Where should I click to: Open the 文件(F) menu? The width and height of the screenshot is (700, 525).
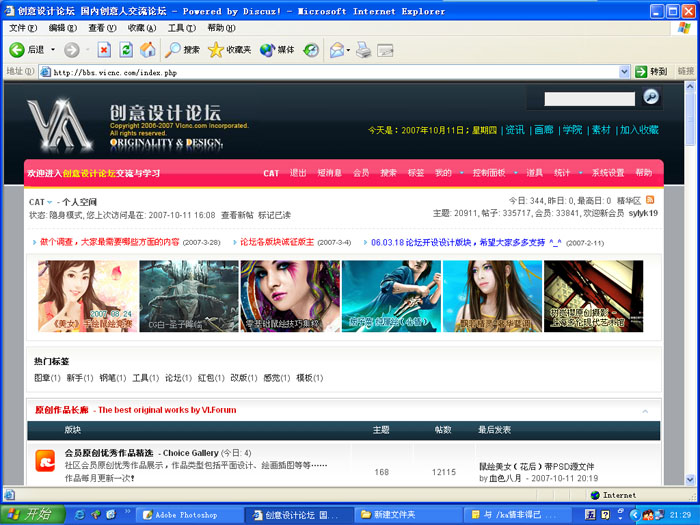(x=23, y=28)
